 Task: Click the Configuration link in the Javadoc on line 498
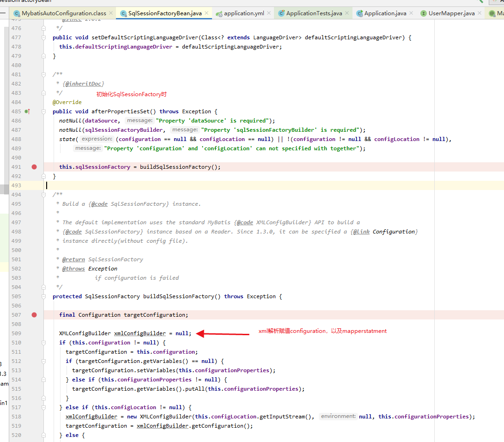pyautogui.click(x=394, y=231)
